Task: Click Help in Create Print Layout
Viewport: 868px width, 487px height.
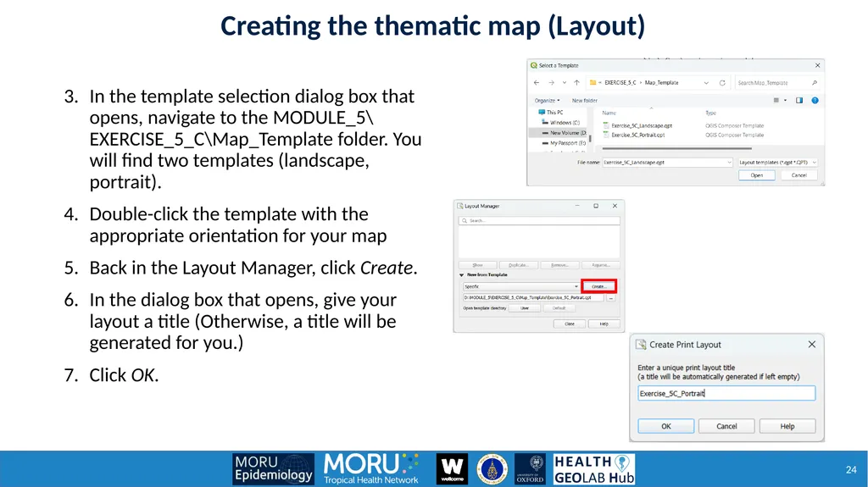Action: [x=787, y=426]
